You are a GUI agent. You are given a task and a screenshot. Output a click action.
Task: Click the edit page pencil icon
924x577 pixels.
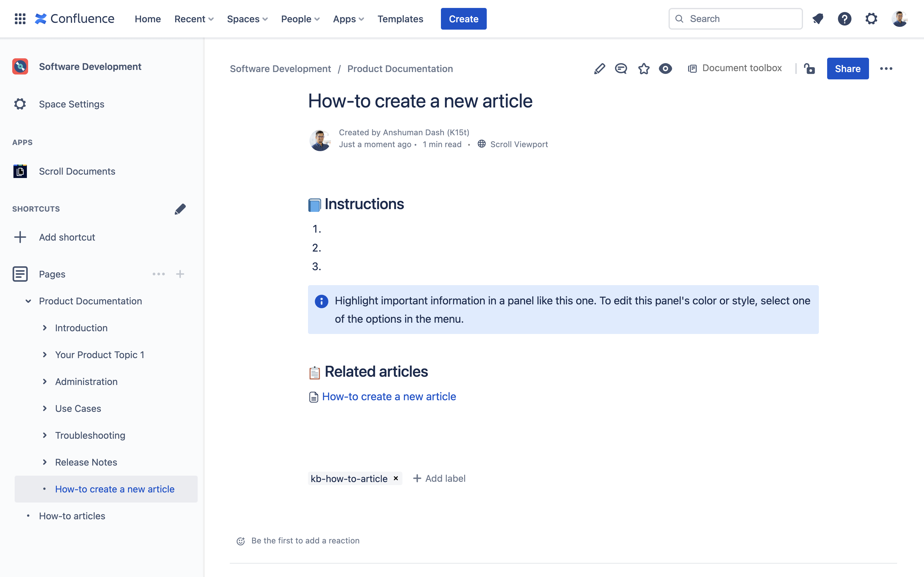click(599, 69)
